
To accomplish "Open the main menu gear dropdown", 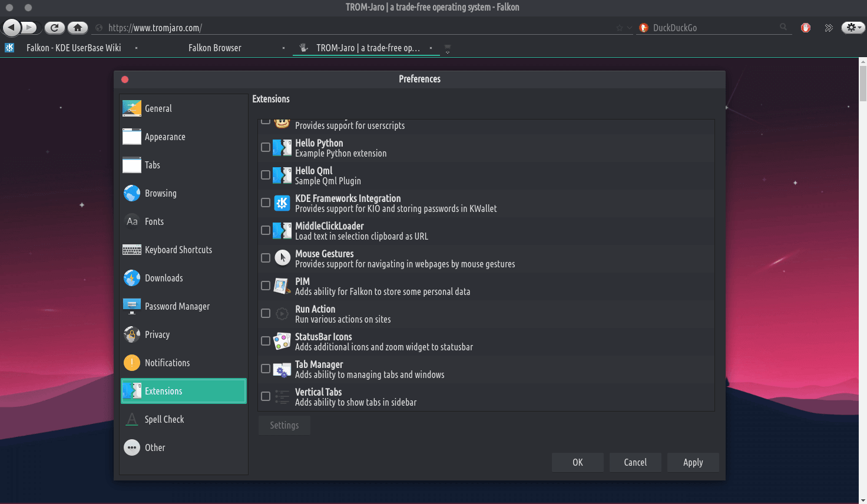I will (853, 28).
